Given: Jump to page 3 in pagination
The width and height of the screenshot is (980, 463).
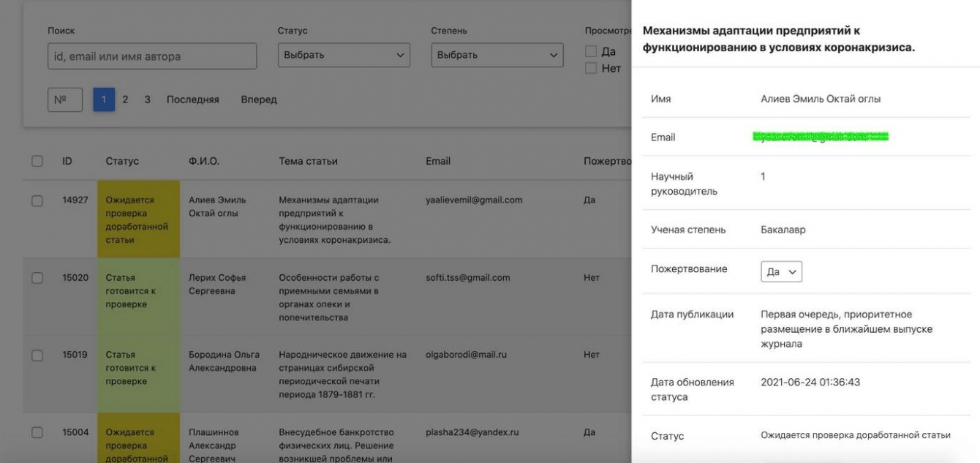Looking at the screenshot, I should (x=147, y=99).
